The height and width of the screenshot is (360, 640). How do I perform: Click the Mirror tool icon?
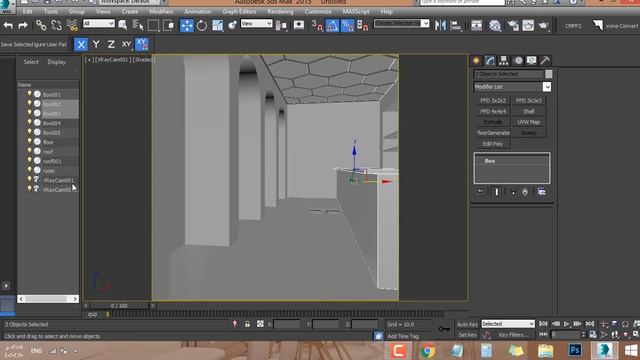click(x=440, y=25)
